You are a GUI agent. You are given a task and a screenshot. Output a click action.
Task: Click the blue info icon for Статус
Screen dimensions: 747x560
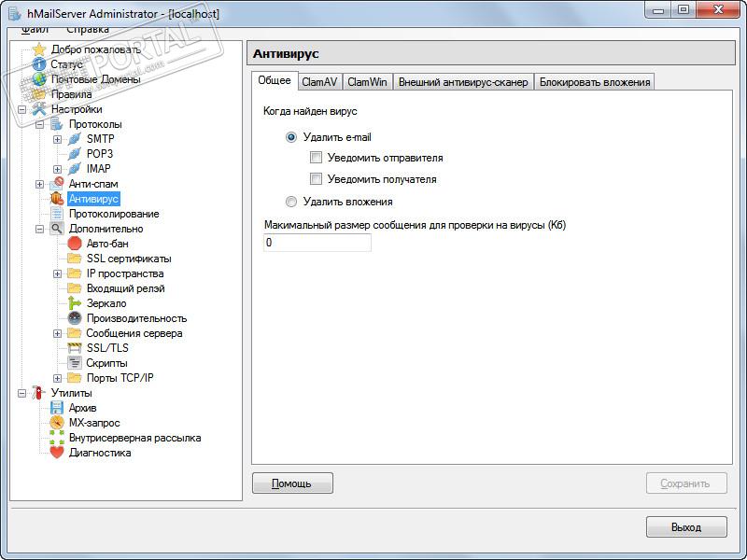click(x=39, y=64)
